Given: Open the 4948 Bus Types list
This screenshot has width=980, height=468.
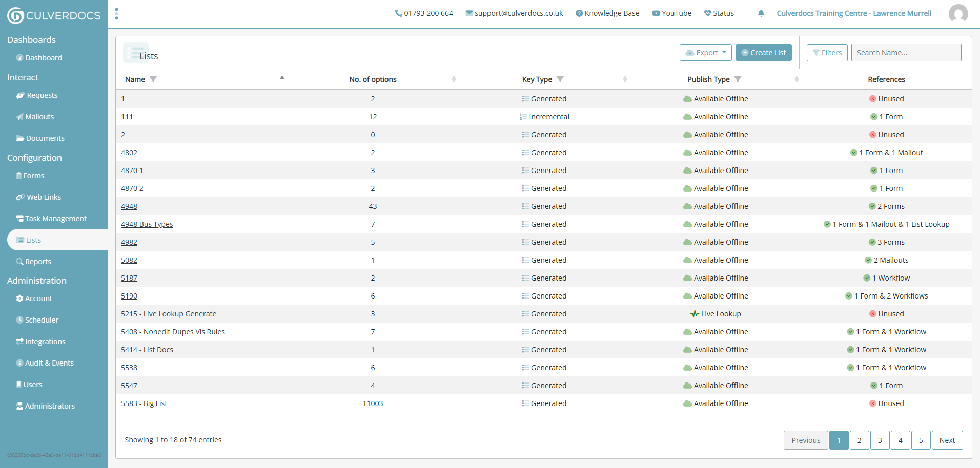Looking at the screenshot, I should [x=147, y=224].
